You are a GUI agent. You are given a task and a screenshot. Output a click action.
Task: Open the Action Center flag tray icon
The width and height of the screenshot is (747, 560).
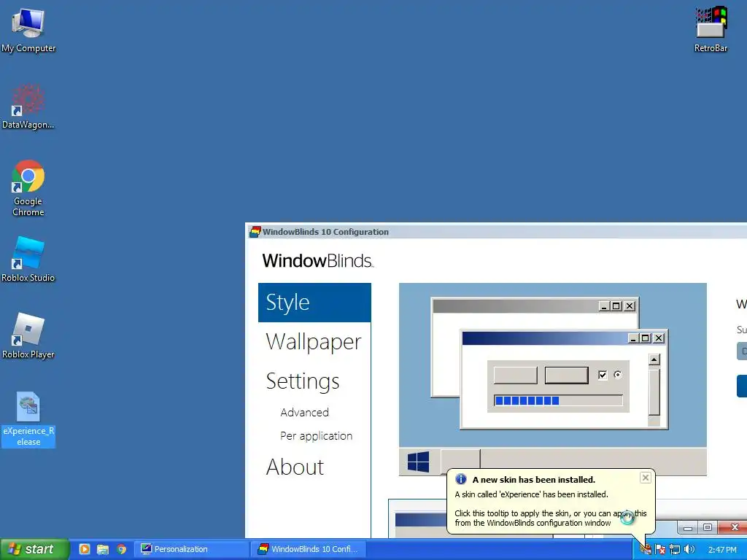(660, 550)
